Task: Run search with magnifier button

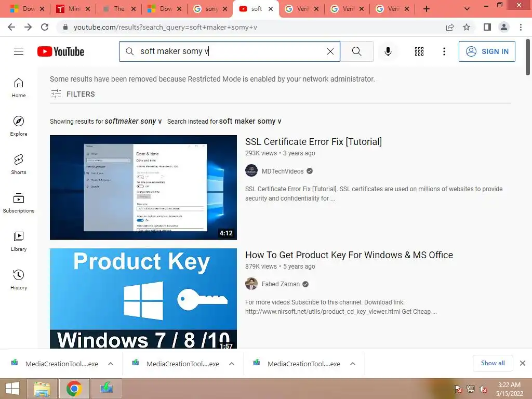Action: pos(356,51)
